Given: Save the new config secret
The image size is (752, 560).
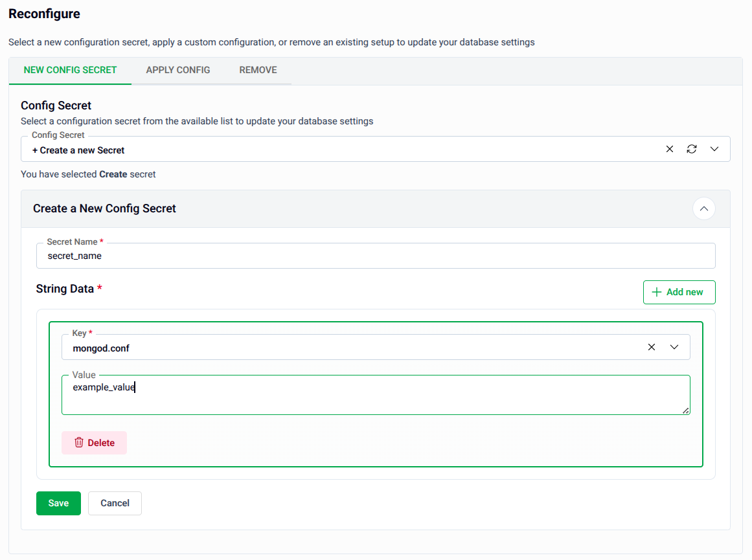Looking at the screenshot, I should tap(58, 503).
